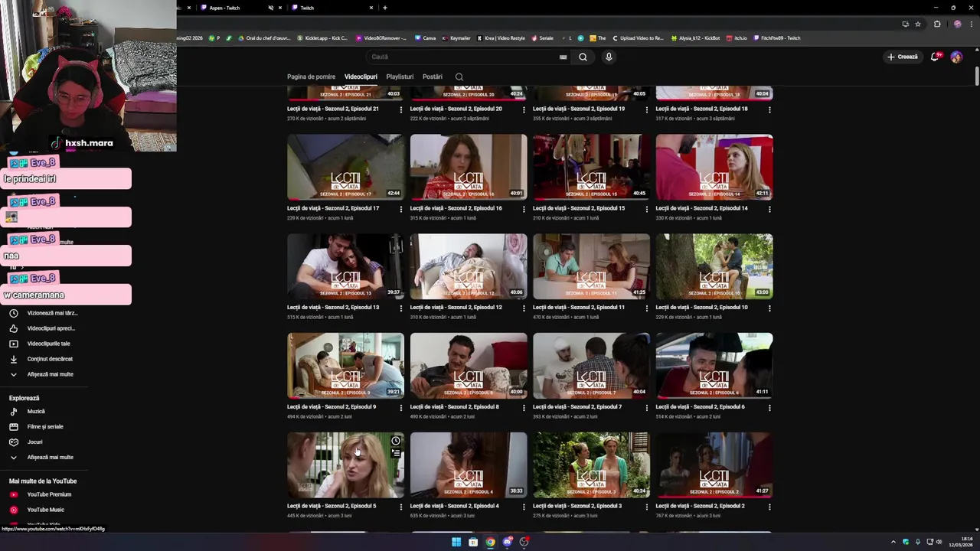Screen dimensions: 980x551
Task: Open the Chrome extensions puzzle icon
Action: 937,24
